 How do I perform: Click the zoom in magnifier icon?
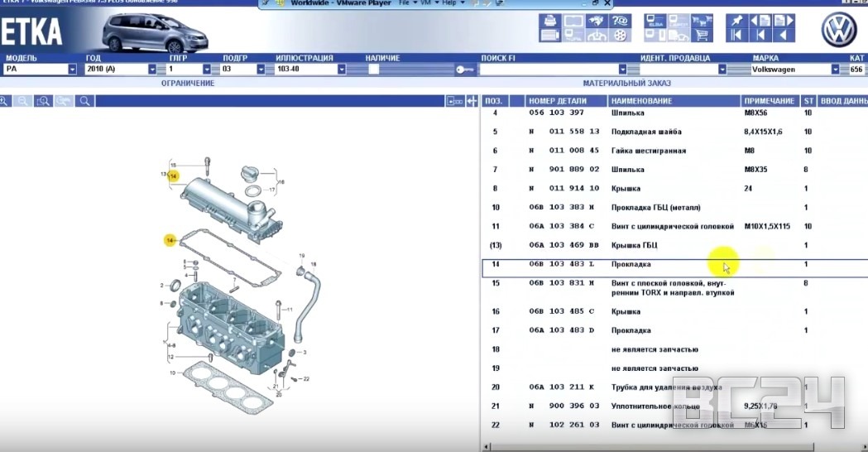pos(5,101)
